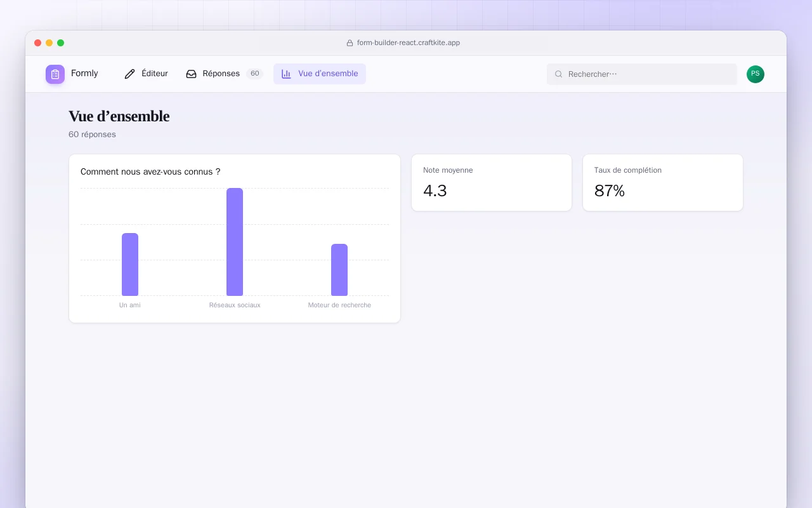Click the 87% completion value

point(610,190)
